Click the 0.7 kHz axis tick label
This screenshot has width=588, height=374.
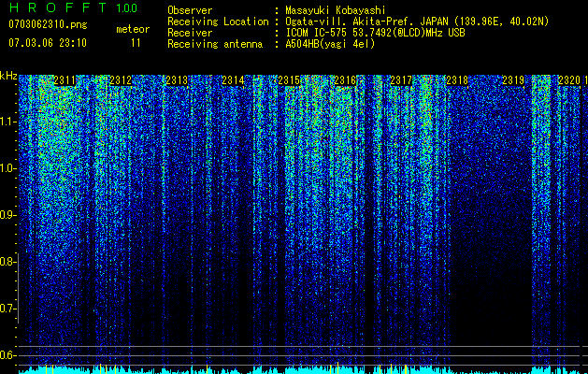pos(7,309)
